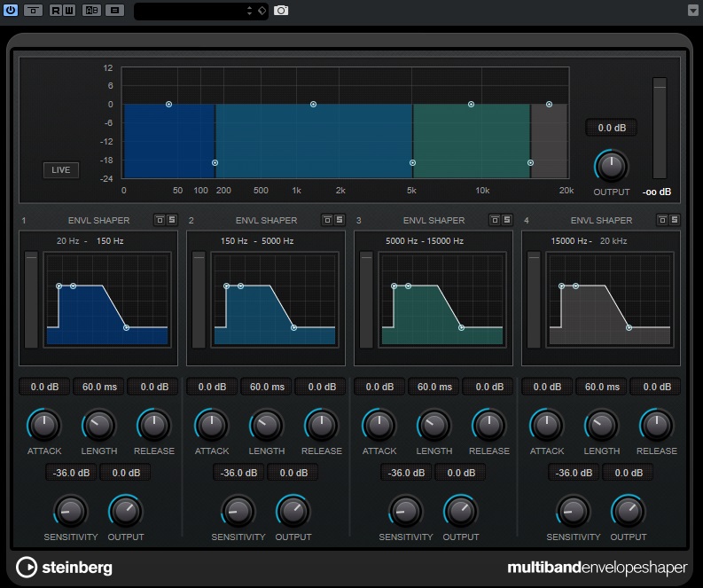The width and height of the screenshot is (703, 588).
Task: Click band 1 ATTACK knob
Action: [44, 425]
